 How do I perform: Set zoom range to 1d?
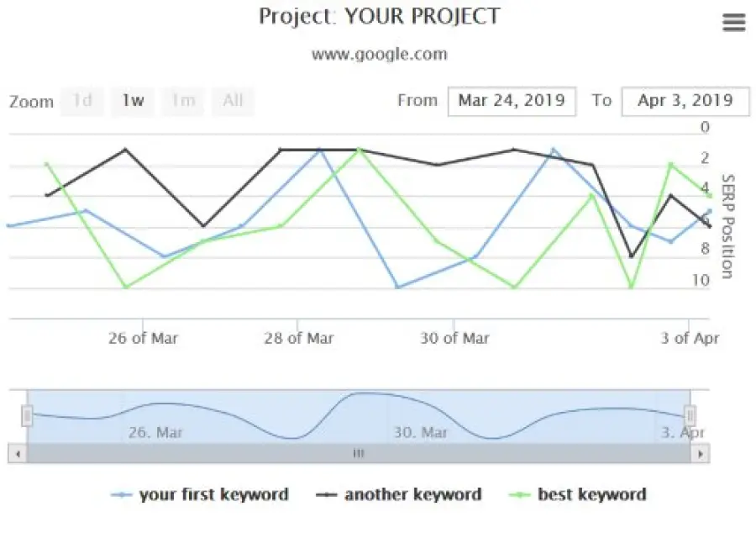tap(82, 101)
